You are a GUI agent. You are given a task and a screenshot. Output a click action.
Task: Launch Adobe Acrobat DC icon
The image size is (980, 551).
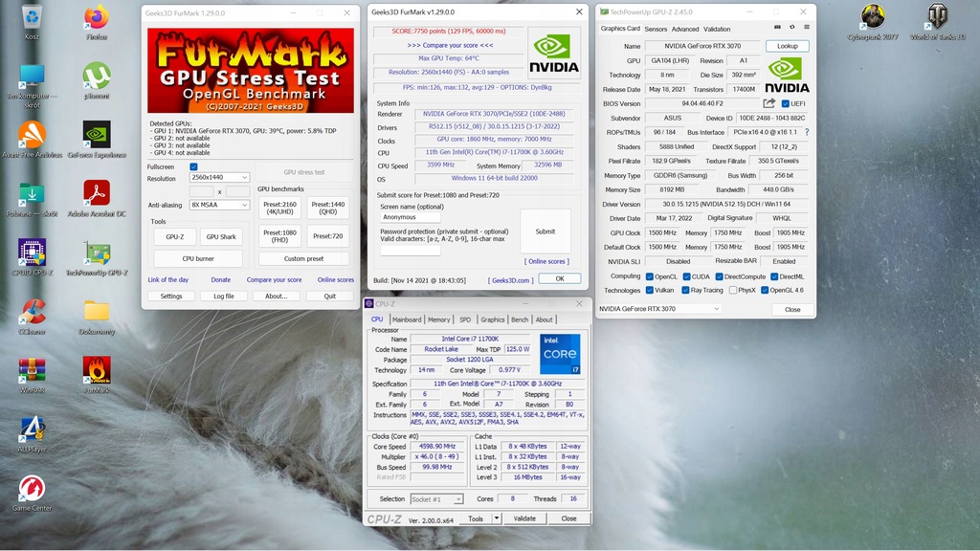click(97, 193)
